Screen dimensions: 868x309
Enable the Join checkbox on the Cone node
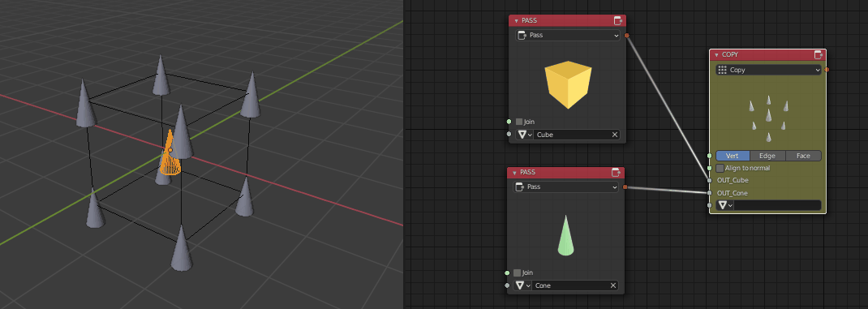(x=517, y=273)
